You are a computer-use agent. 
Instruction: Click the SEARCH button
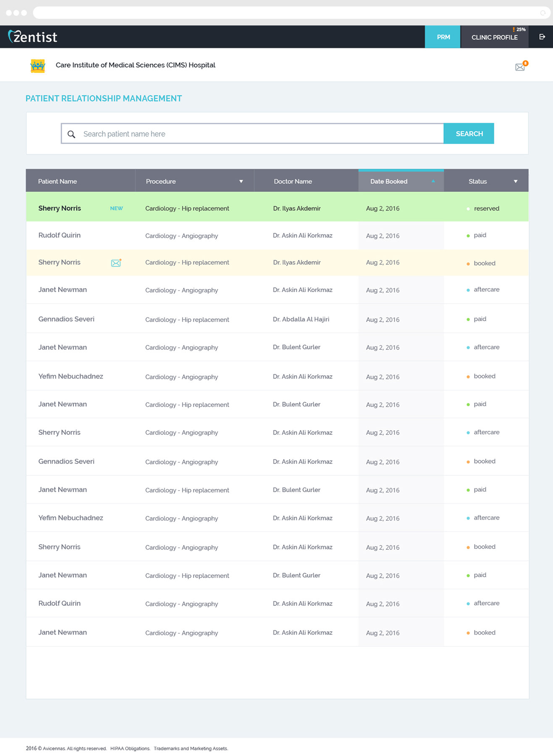(469, 134)
